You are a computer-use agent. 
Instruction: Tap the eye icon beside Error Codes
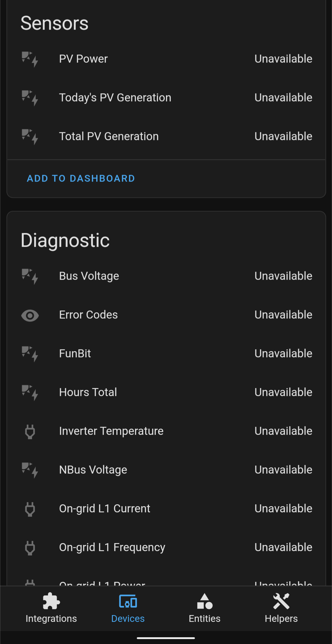(x=30, y=315)
